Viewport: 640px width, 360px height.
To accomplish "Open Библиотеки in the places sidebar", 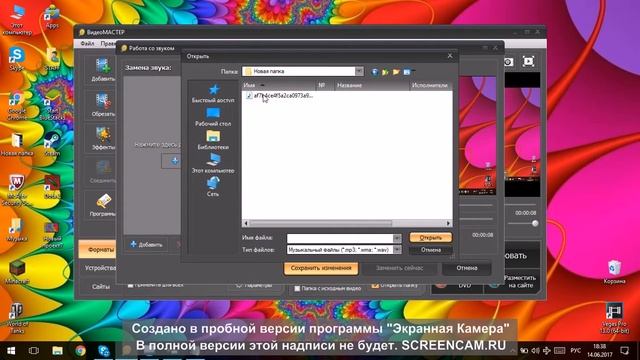I will pos(213,140).
